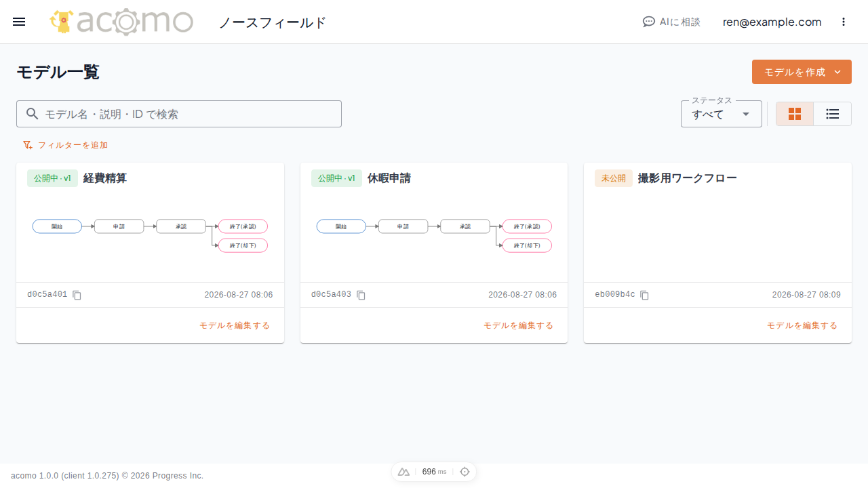Open the hamburger navigation menu

[x=19, y=22]
